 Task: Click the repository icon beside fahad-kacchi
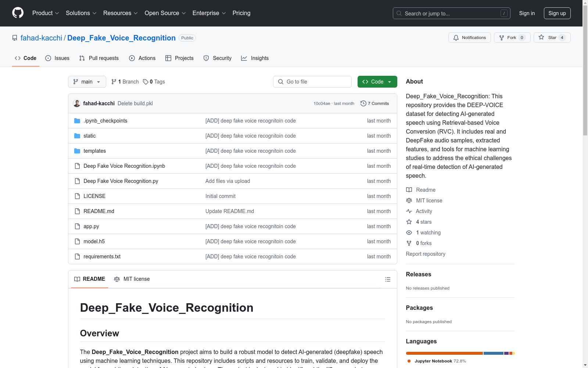click(x=15, y=38)
